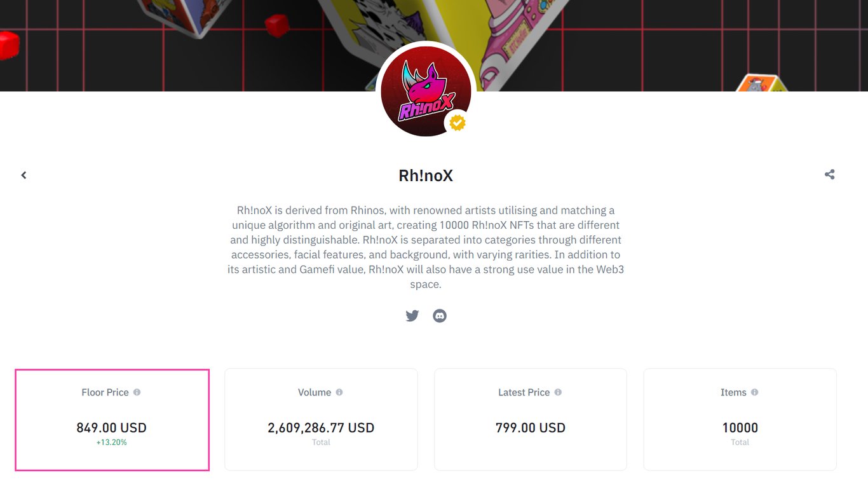This screenshot has width=868, height=480.
Task: Click the Floor Price info icon
Action: 137,392
